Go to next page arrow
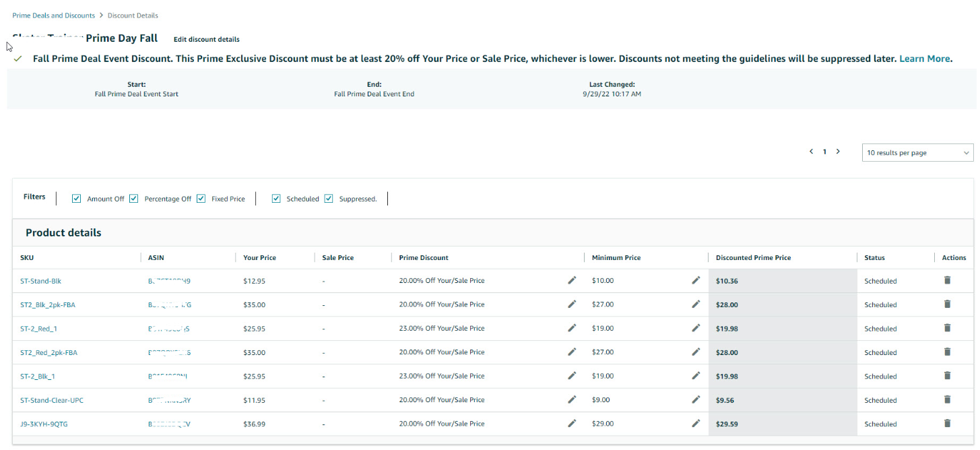Viewport: 980px width, 450px height. click(838, 152)
